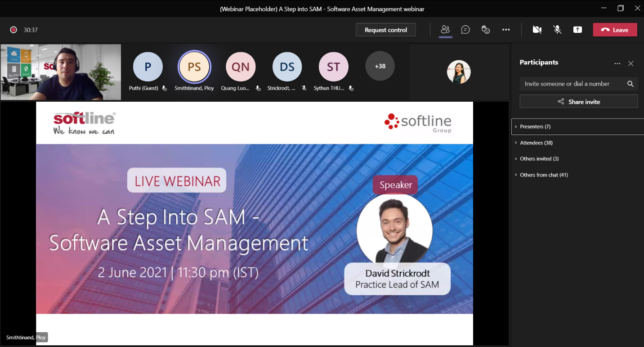Click muted mic icon beside Strickrodt
The height and width of the screenshot is (347, 644).
(304, 88)
